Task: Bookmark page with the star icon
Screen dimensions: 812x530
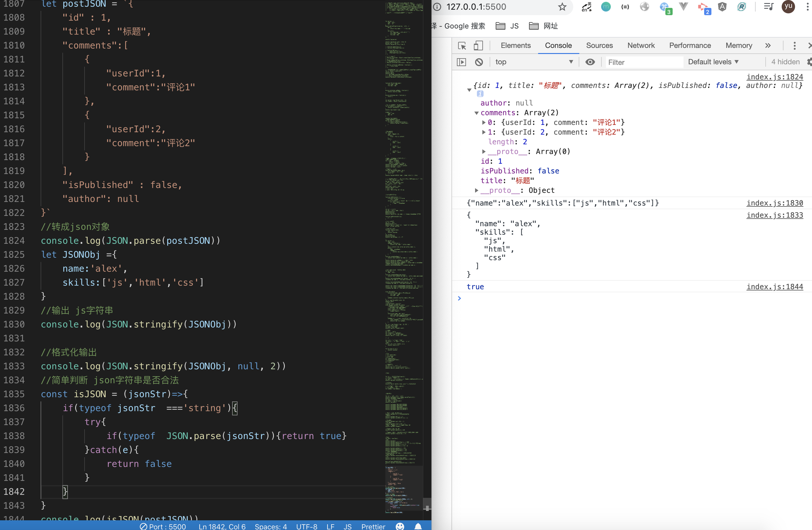Action: pyautogui.click(x=562, y=7)
